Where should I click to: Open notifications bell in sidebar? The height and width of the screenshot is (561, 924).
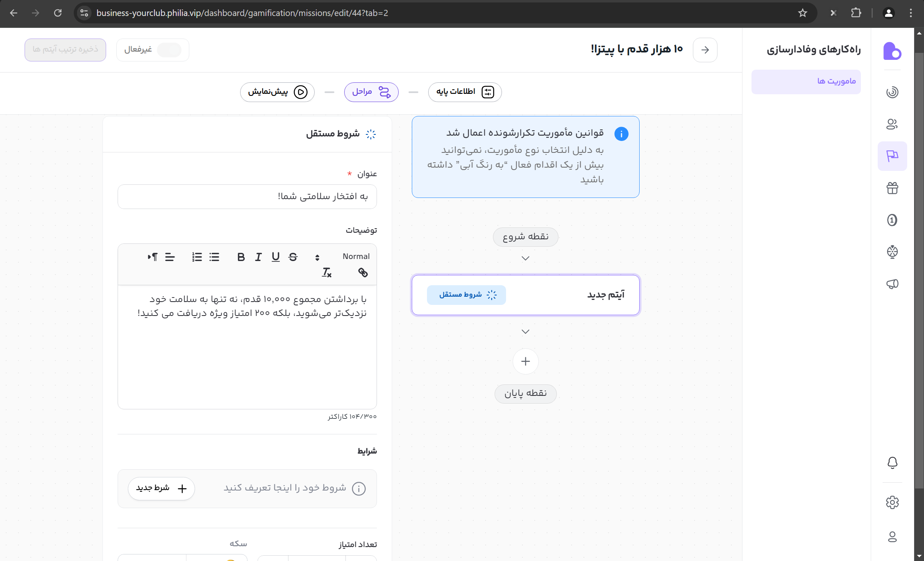tap(892, 463)
